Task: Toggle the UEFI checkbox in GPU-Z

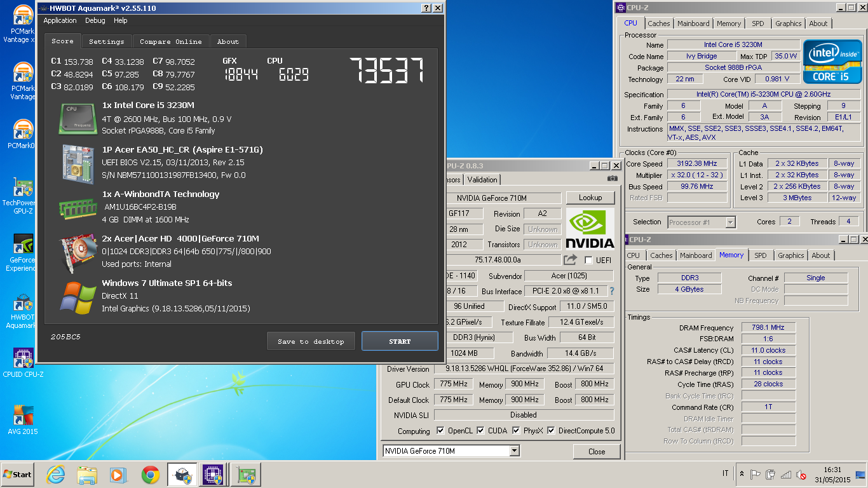Action: (x=588, y=261)
